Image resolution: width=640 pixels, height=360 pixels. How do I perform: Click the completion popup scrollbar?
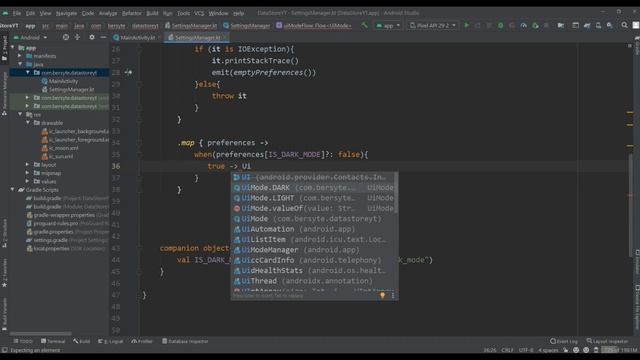click(396, 193)
